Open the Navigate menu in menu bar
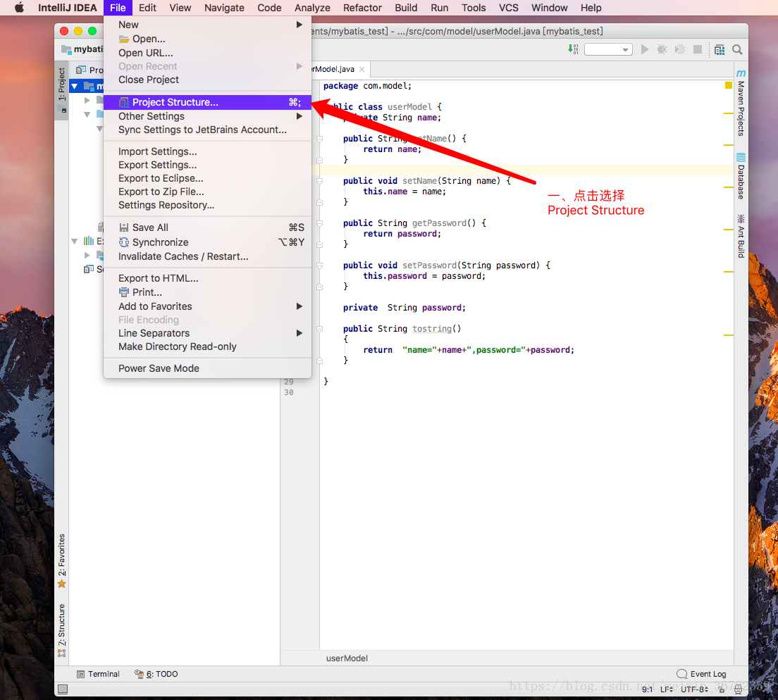The width and height of the screenshot is (778, 700). [224, 8]
